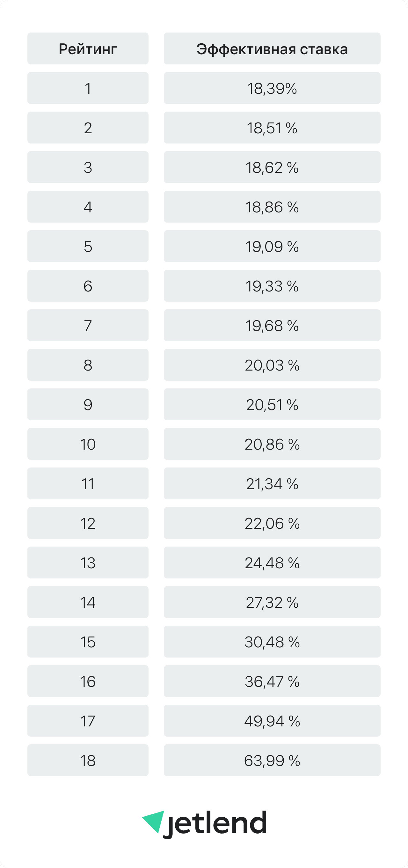The image size is (408, 868).
Task: Click the rating 7 cell
Action: coord(88,326)
